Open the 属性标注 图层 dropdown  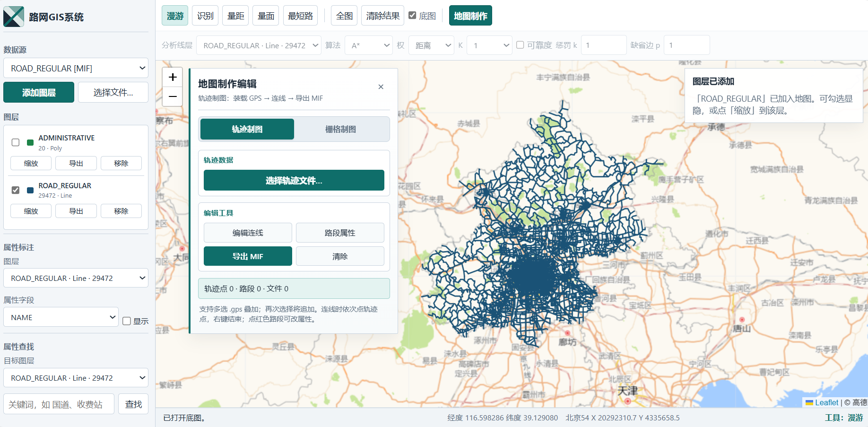pyautogui.click(x=76, y=278)
